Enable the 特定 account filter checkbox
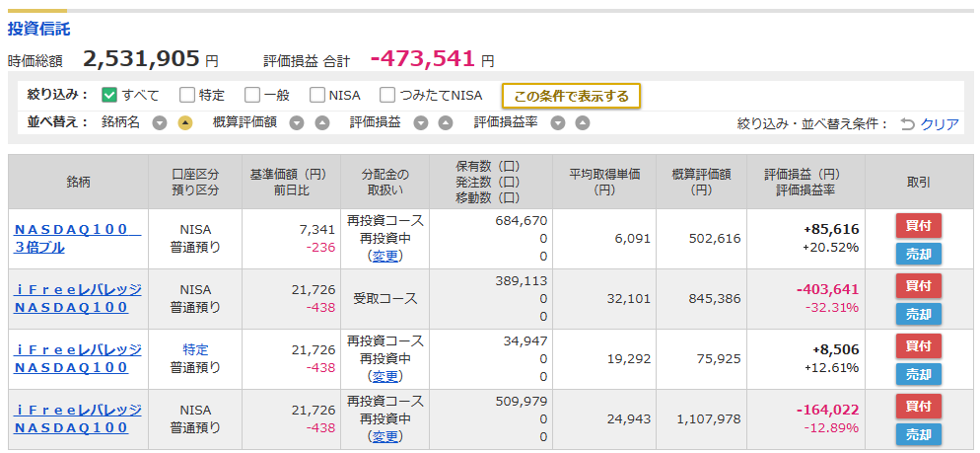The height and width of the screenshot is (453, 980). [x=187, y=95]
